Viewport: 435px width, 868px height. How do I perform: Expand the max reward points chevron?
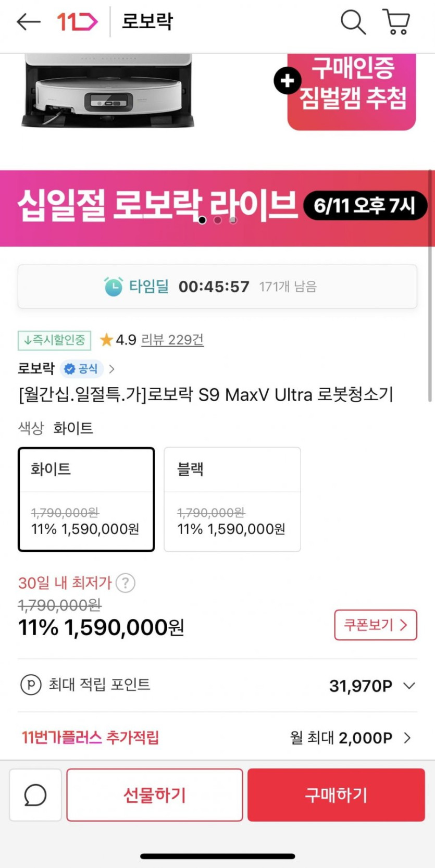click(x=409, y=686)
